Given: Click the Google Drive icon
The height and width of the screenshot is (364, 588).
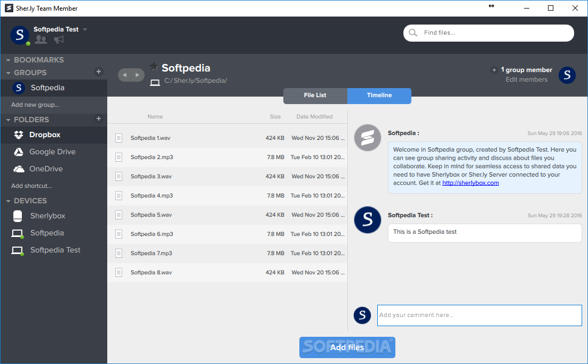Looking at the screenshot, I should coord(18,152).
